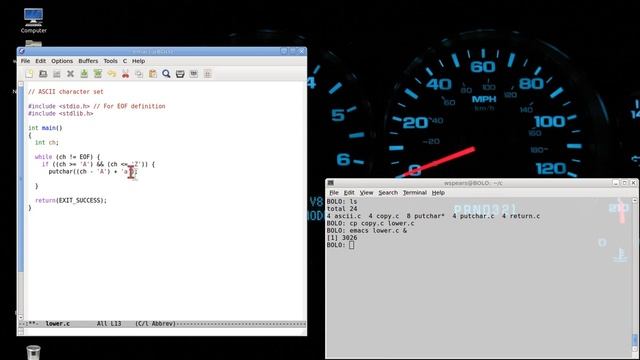Click 'return.c' in terminal listing
Screen dimensions: 640x360
tap(524, 216)
